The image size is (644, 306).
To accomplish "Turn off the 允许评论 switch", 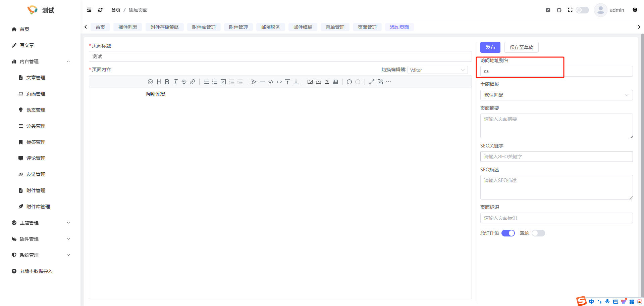I will [x=508, y=233].
